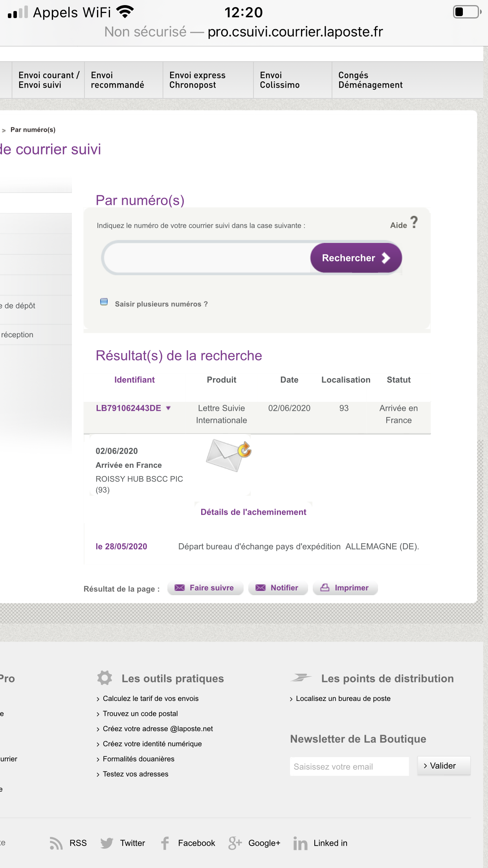Click the Facebook f icon
488x868 pixels.
pyautogui.click(x=165, y=843)
